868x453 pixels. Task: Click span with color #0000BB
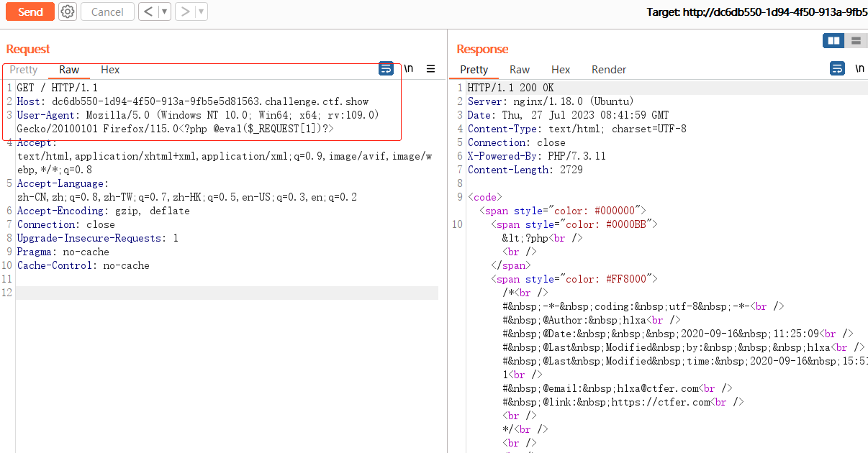pyautogui.click(x=574, y=224)
